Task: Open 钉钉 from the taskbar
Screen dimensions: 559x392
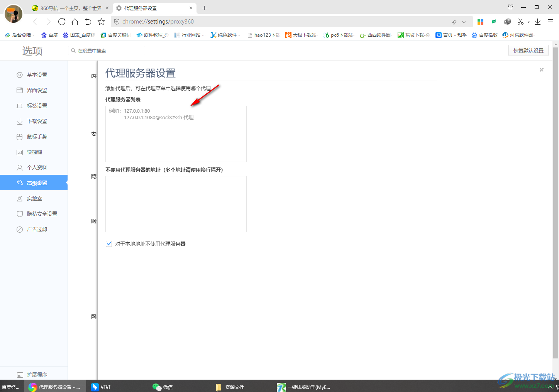Action: tap(101, 387)
